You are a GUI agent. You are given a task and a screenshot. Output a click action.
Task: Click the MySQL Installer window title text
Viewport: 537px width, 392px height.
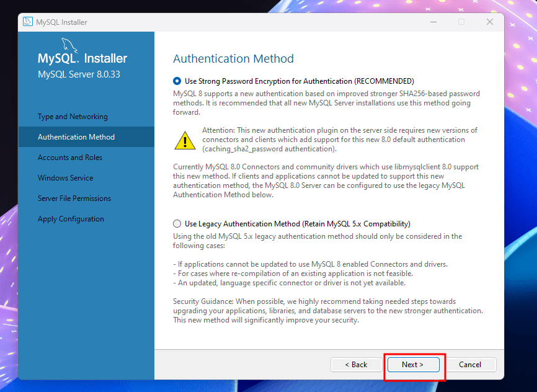[61, 22]
